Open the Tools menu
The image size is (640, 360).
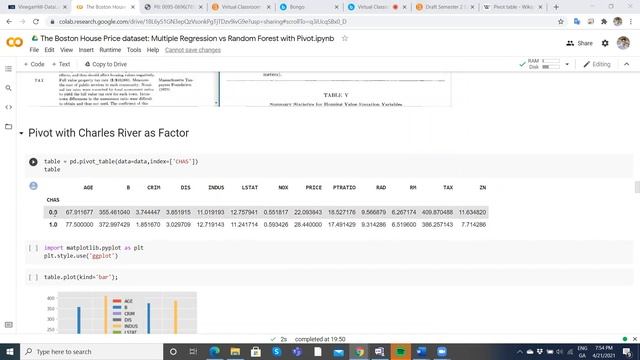coord(134,50)
